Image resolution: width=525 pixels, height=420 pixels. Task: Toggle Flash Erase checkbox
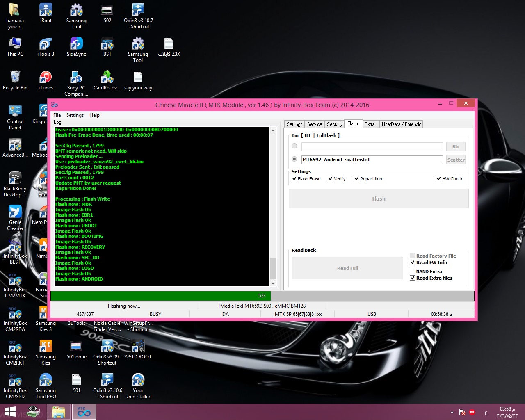point(294,179)
